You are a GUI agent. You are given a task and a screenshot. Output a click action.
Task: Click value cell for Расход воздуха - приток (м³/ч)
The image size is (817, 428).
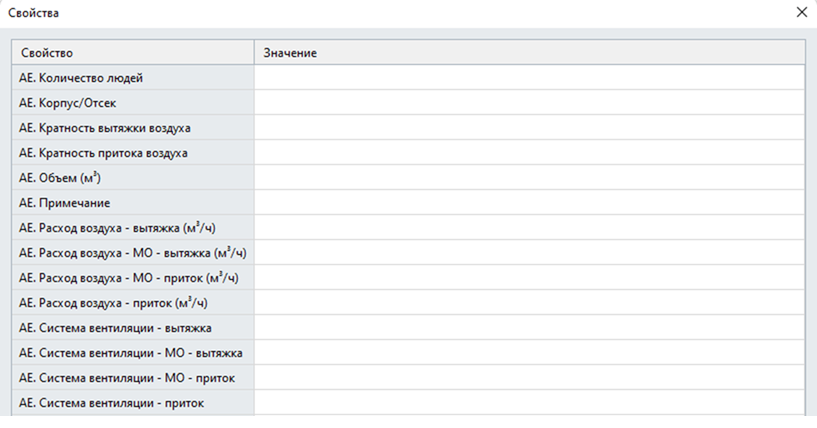click(x=529, y=302)
